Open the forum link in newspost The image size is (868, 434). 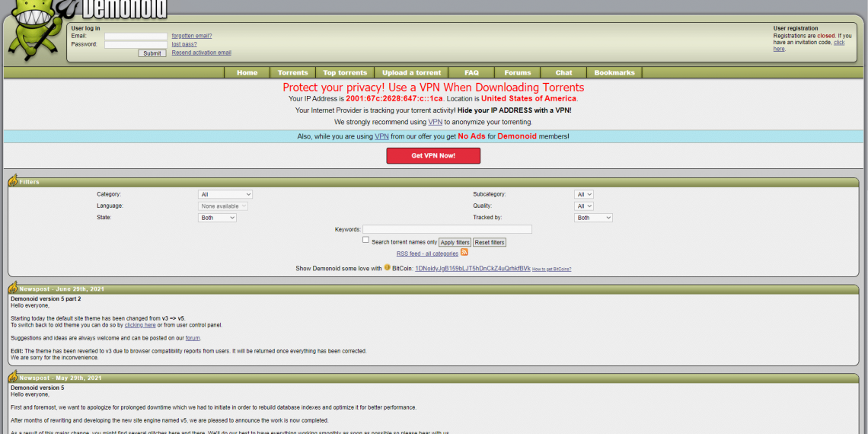pos(193,337)
